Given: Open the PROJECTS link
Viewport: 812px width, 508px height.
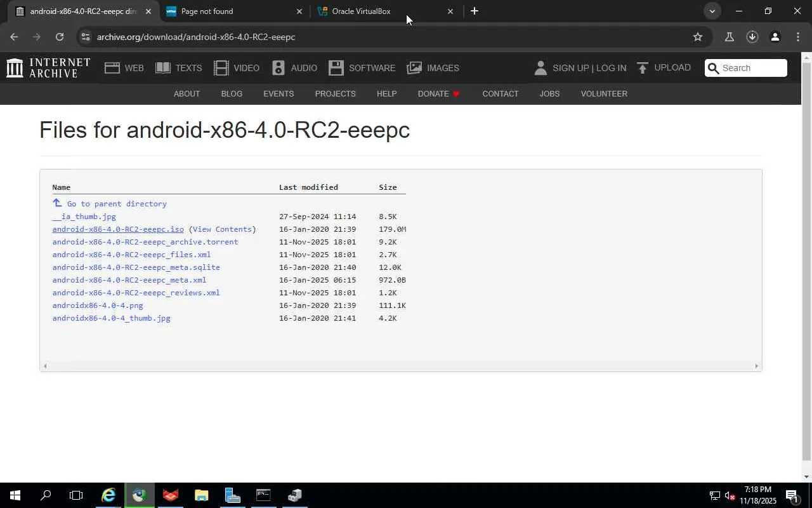Looking at the screenshot, I should pyautogui.click(x=335, y=93).
